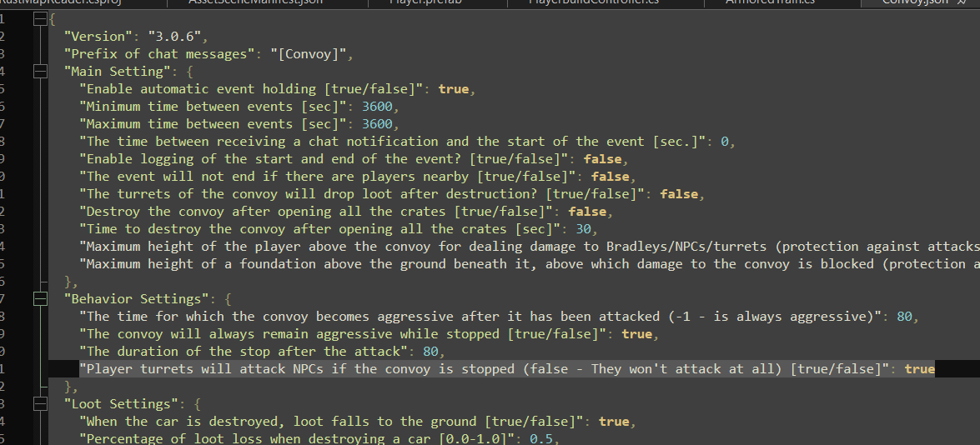This screenshot has width=980, height=445.
Task: Select the true value for loot falls to ground
Action: point(614,422)
